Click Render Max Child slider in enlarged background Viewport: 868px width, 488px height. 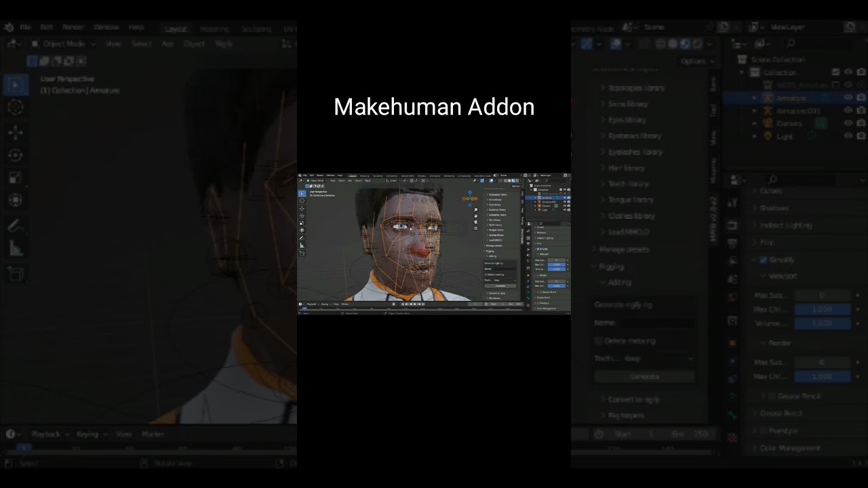(823, 376)
